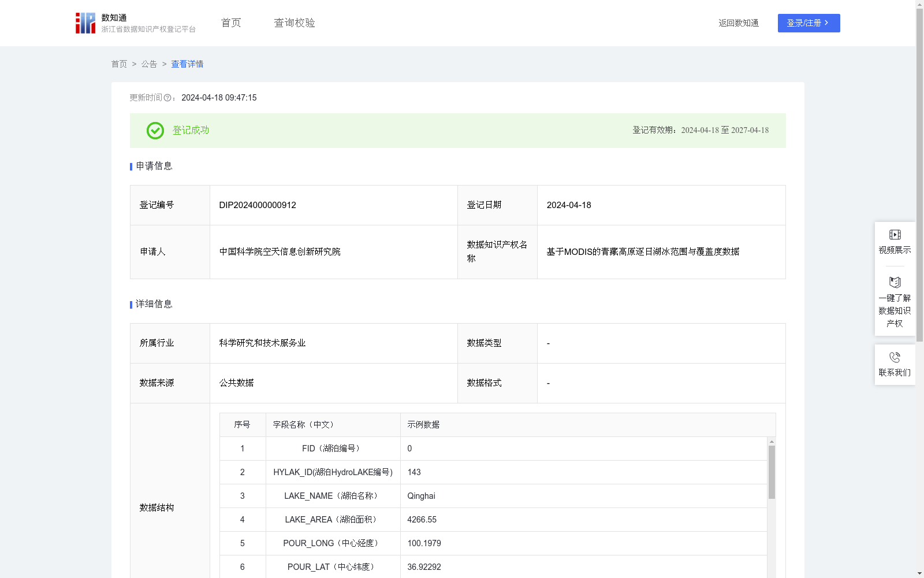The width and height of the screenshot is (924, 578).
Task: Select sample value 143
Action: [414, 472]
